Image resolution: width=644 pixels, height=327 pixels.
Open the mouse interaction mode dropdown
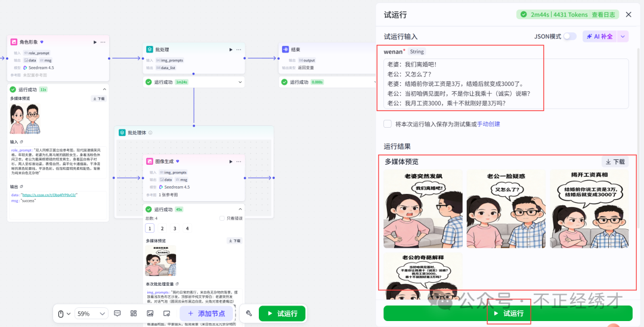64,313
